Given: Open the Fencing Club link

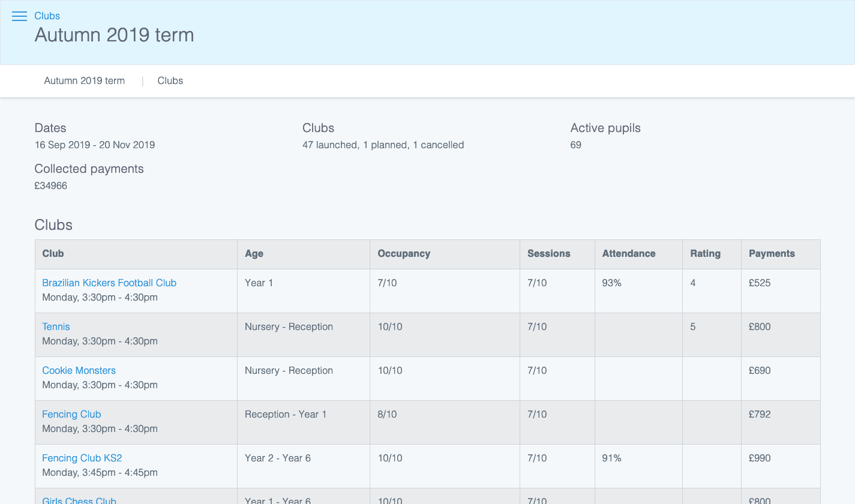Looking at the screenshot, I should (x=71, y=415).
